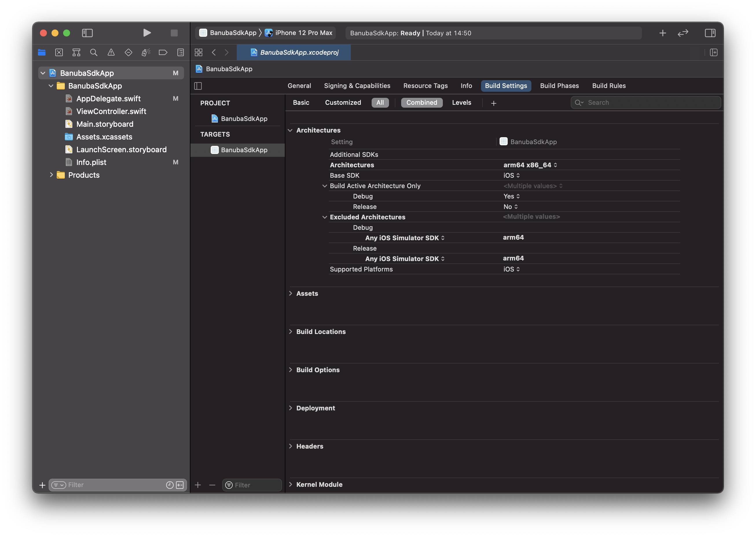Run the app with the play button
756x536 pixels.
pos(147,33)
